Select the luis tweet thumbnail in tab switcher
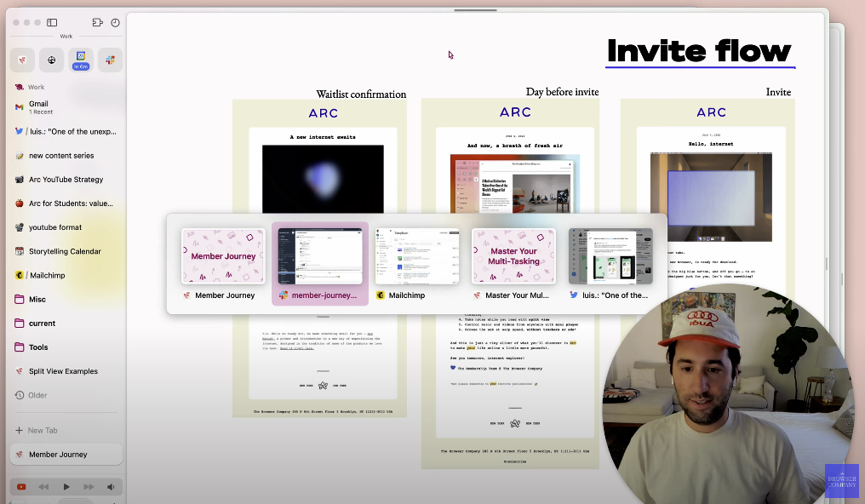865x504 pixels. tap(610, 256)
